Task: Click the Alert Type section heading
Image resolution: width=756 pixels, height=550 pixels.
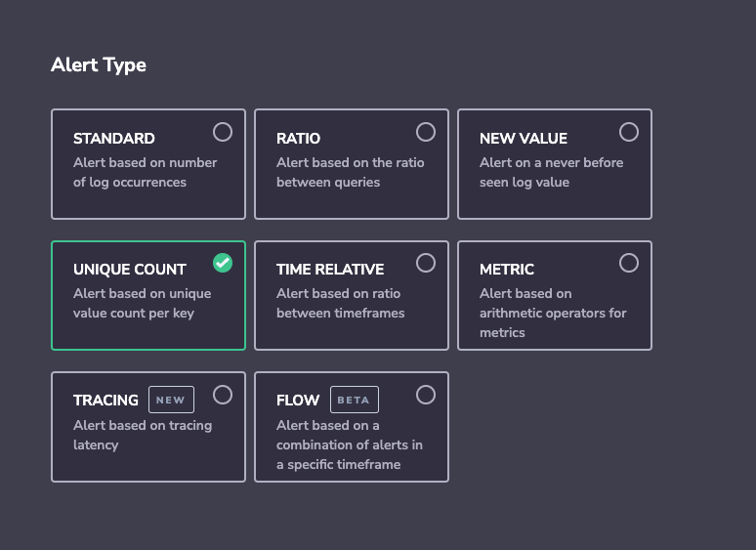Action: pos(99,65)
